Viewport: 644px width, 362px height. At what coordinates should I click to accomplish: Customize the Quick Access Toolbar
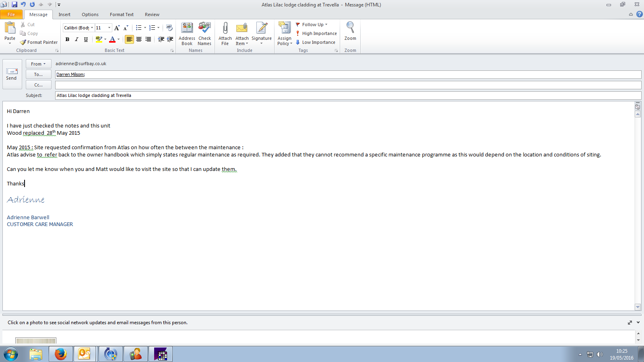(x=59, y=5)
